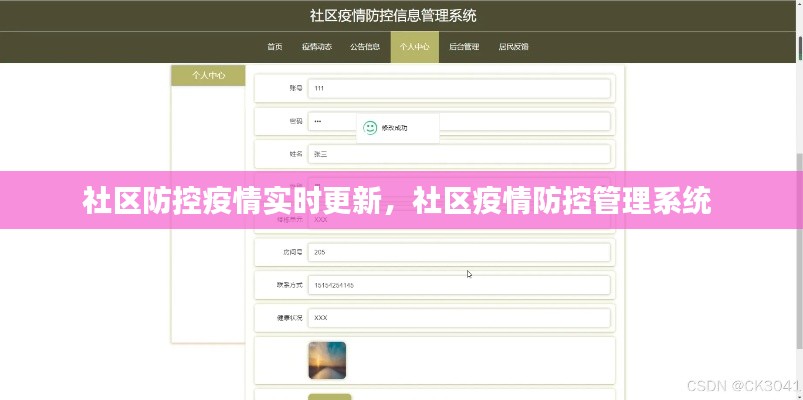
Task: Go to 居民反馈 navigation item
Action: 513,47
